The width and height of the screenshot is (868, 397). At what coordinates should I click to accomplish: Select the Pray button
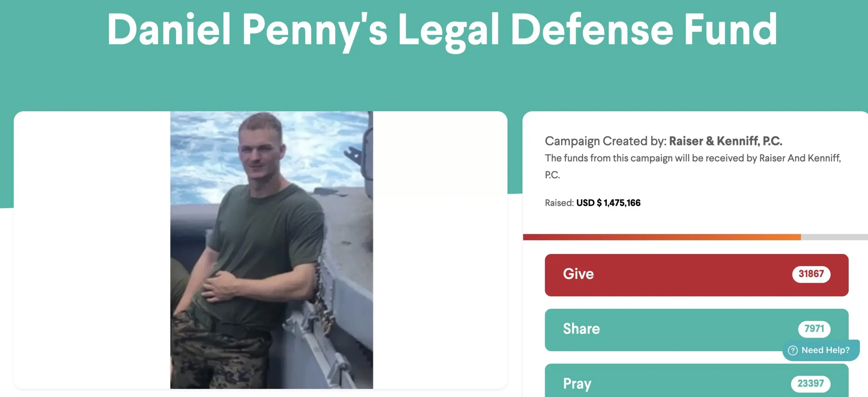tap(696, 380)
